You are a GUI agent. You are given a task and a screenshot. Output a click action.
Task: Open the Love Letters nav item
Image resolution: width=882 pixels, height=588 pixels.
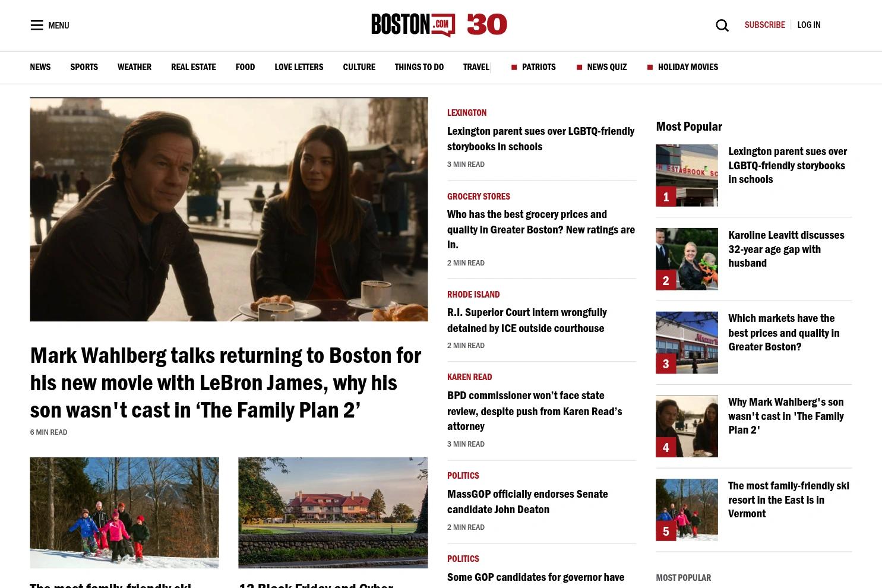(299, 67)
